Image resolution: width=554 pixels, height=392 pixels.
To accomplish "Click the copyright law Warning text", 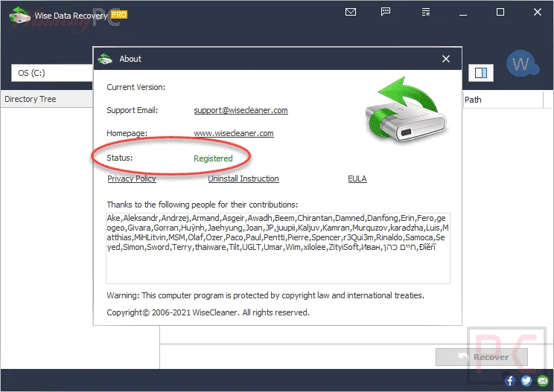I will (265, 295).
